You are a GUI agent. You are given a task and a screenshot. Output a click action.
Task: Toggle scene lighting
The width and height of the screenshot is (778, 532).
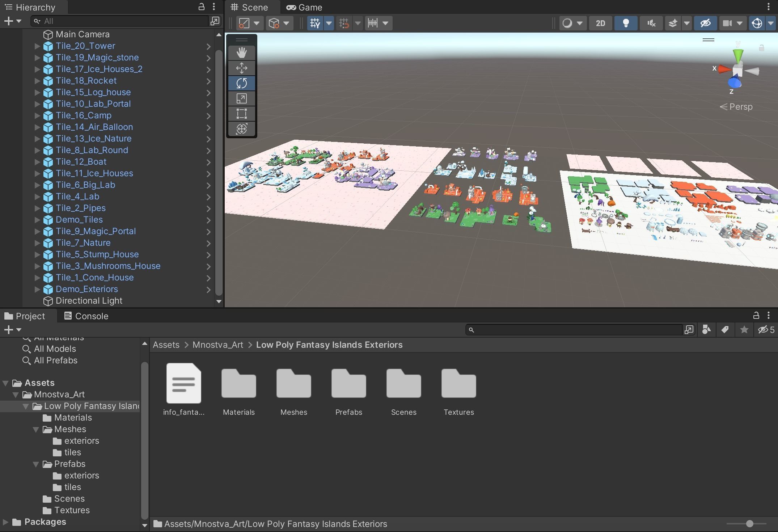pos(626,23)
